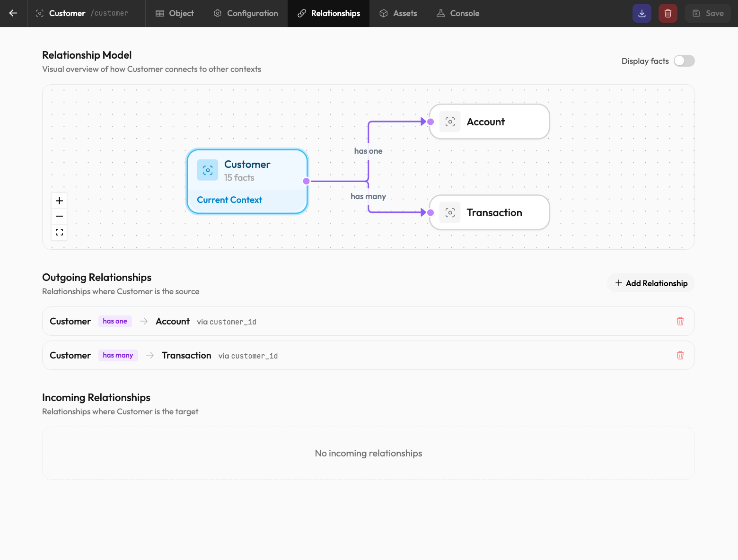The height and width of the screenshot is (560, 738).
Task: Zoom out on the relationship diagram
Action: 59,216
